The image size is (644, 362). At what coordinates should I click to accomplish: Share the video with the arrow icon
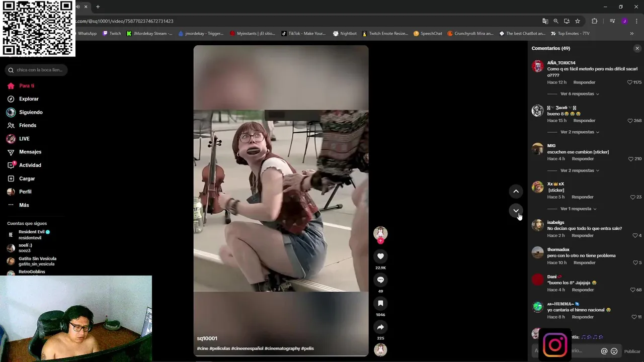pyautogui.click(x=380, y=327)
